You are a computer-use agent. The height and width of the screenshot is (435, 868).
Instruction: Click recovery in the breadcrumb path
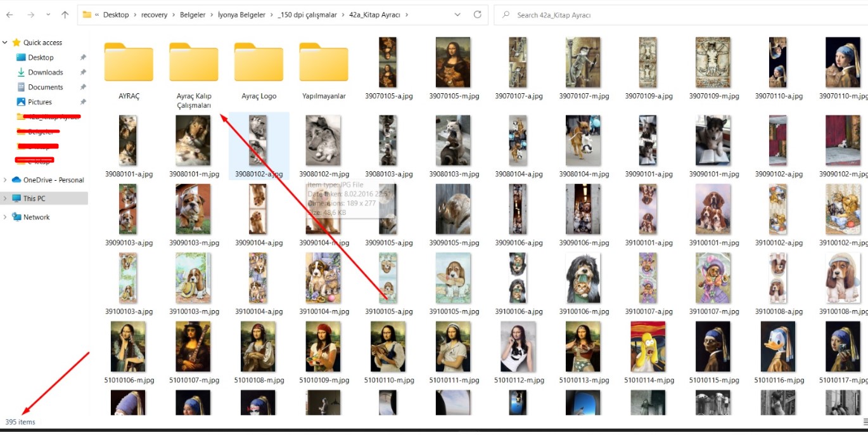click(x=154, y=15)
